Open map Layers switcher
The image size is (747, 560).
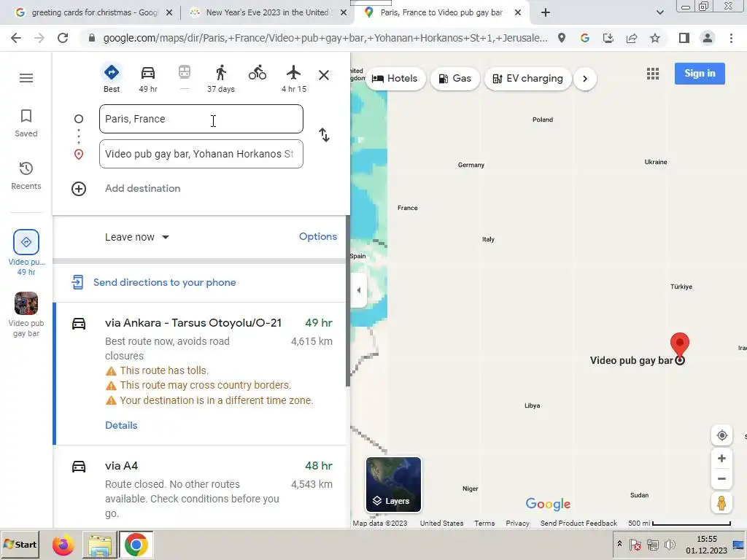point(393,484)
